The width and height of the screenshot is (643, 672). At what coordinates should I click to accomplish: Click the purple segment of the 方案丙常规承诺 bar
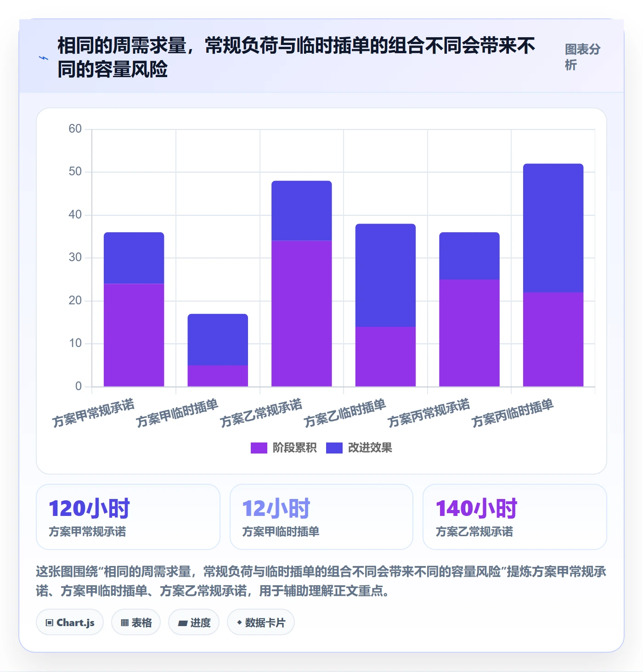[469, 333]
